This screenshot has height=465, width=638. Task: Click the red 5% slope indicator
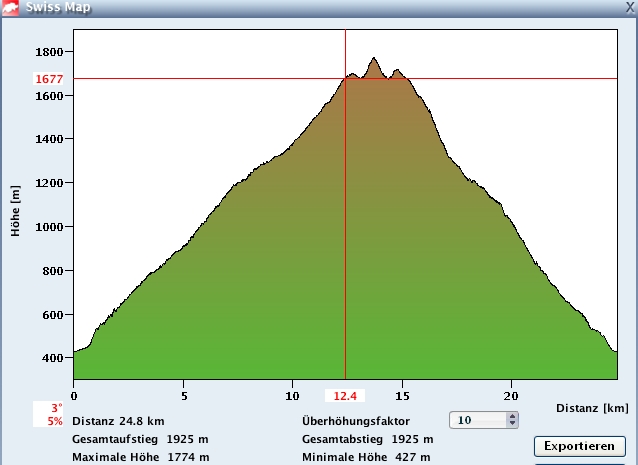click(x=54, y=422)
